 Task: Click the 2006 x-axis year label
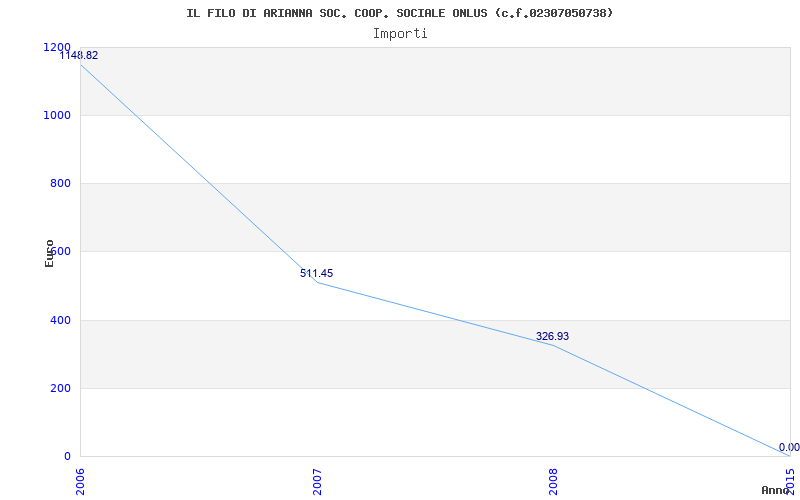coord(81,482)
